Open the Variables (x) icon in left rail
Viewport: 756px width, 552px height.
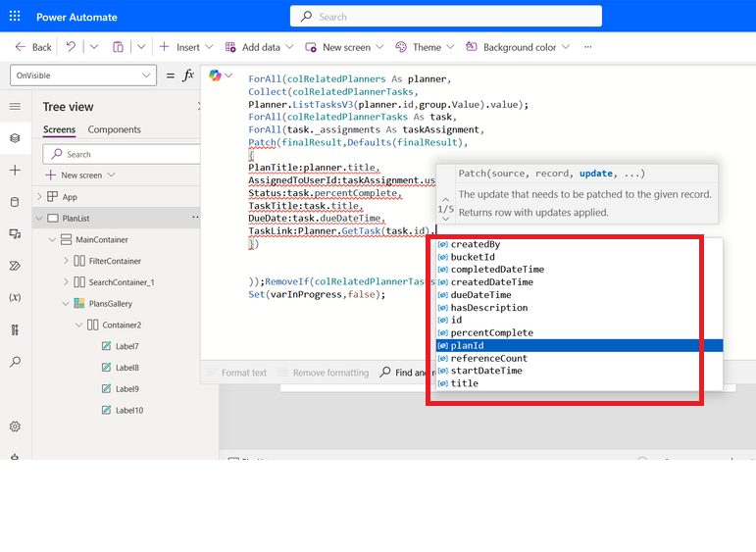(x=15, y=297)
